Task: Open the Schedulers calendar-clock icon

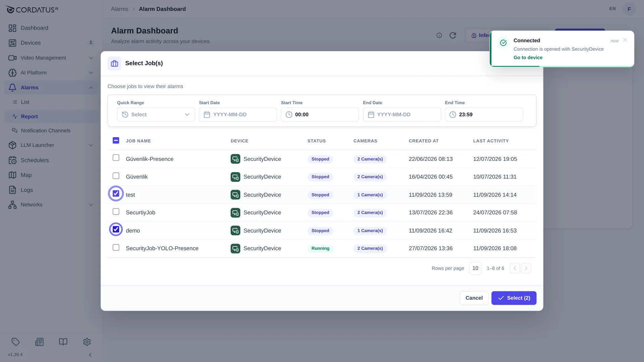Action: click(x=12, y=160)
